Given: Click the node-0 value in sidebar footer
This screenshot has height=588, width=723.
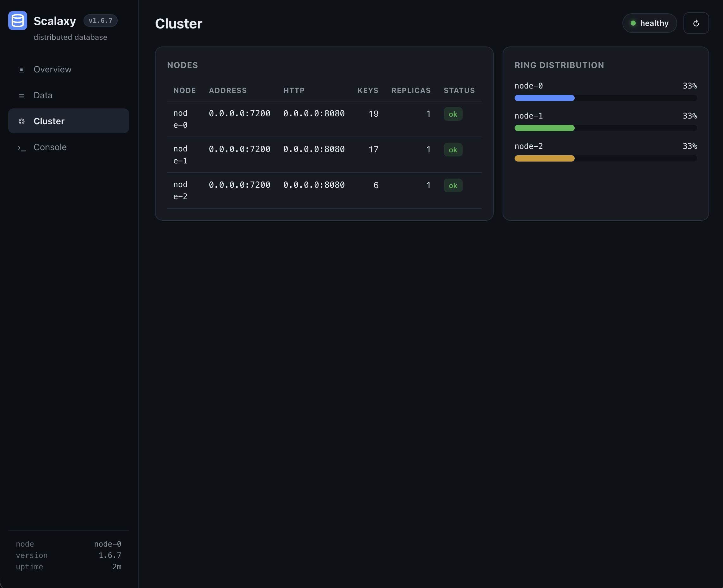Looking at the screenshot, I should pos(108,544).
